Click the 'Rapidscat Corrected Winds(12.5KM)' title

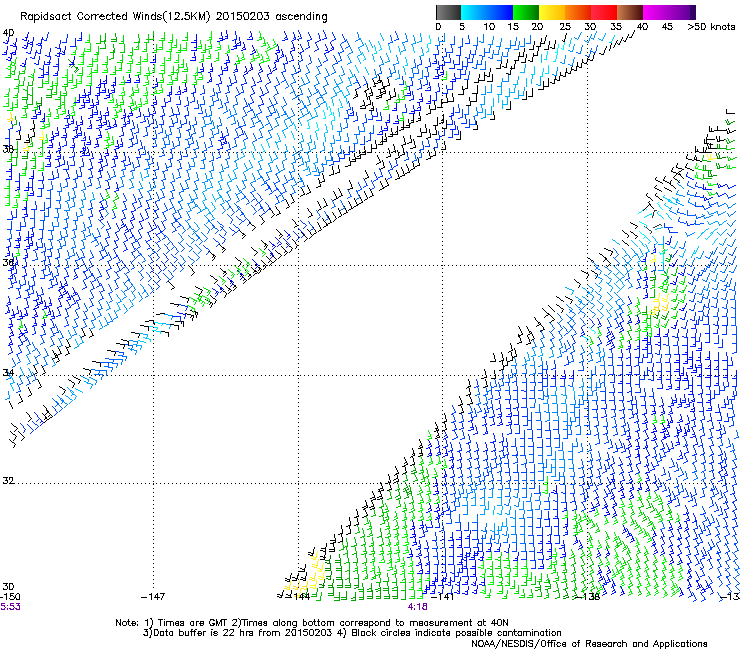click(115, 17)
